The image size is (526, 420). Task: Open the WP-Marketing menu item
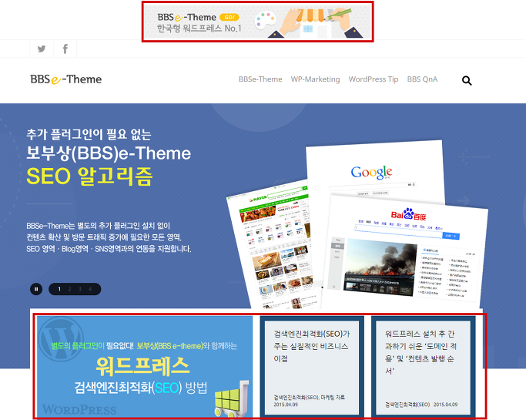(315, 79)
